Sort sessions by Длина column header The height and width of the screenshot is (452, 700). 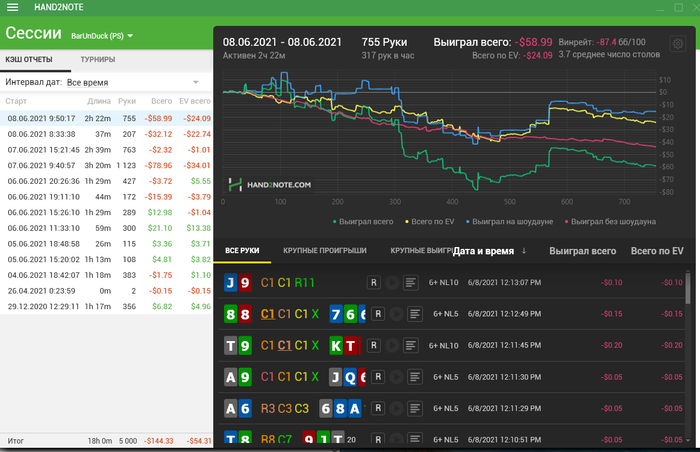coord(99,101)
